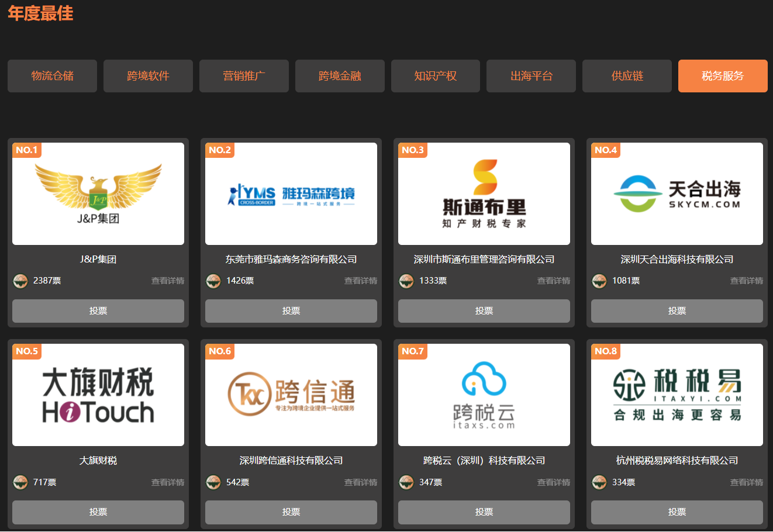Click the name 深圳跨信通科技有限公司

click(x=291, y=461)
